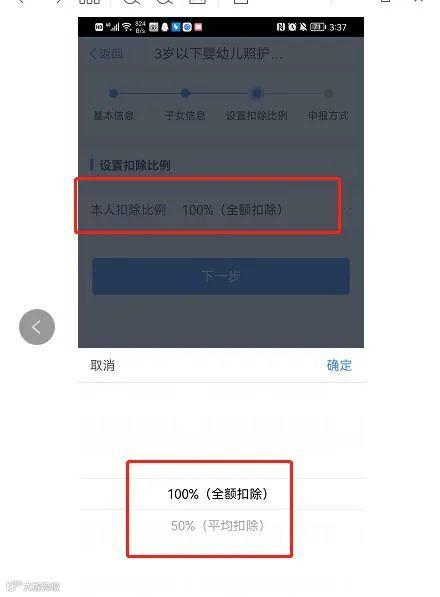Tap the 3:37 clock in status bar

338,27
